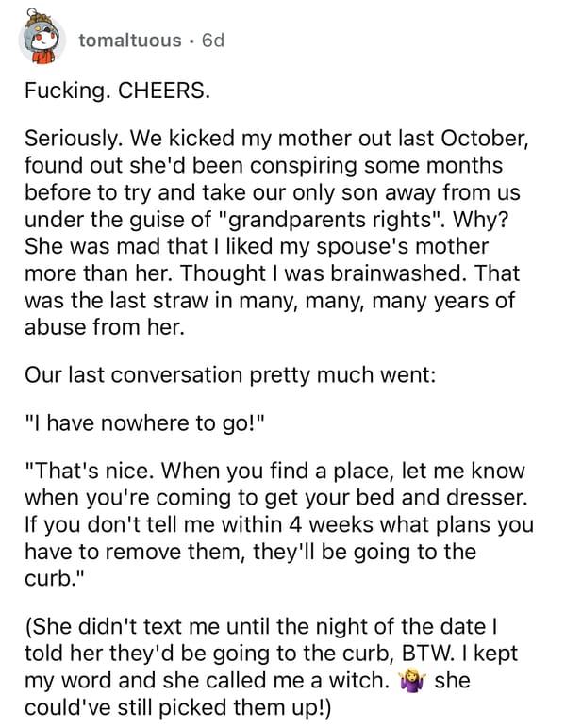The height and width of the screenshot is (728, 565).
Task: Open the tomaltuous username profile link
Action: point(130,41)
